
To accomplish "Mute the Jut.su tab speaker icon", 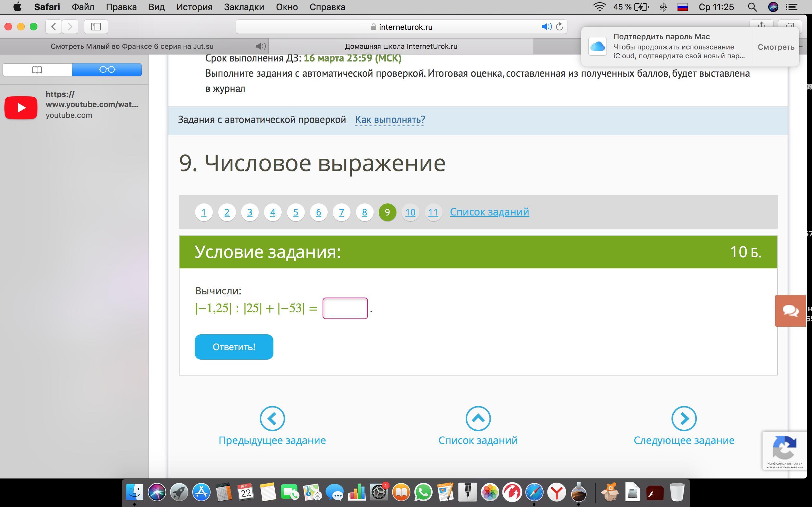I will pos(260,46).
